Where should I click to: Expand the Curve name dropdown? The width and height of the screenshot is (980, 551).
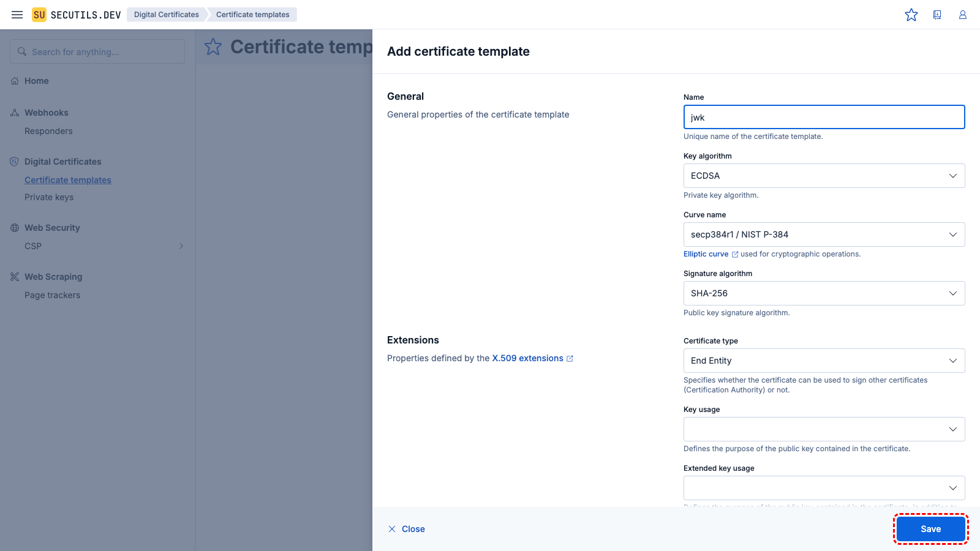tap(823, 234)
